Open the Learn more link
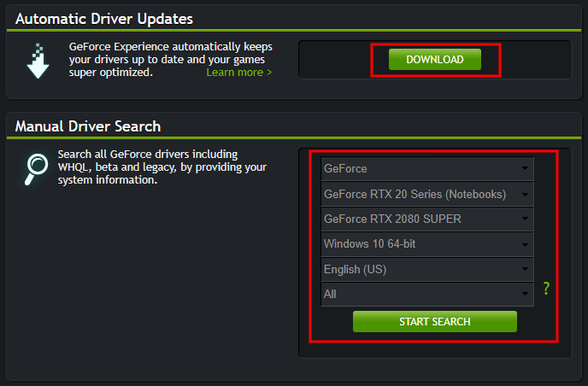 (x=239, y=73)
